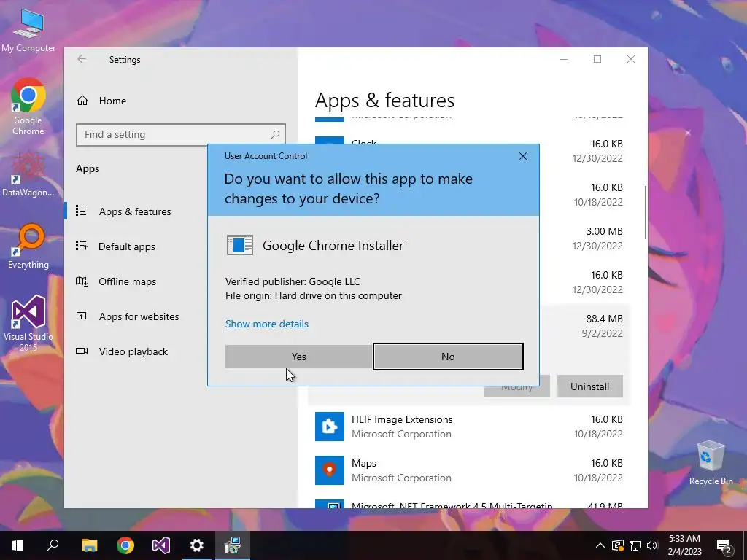The image size is (747, 560).
Task: Minimize the Settings window
Action: (564, 59)
